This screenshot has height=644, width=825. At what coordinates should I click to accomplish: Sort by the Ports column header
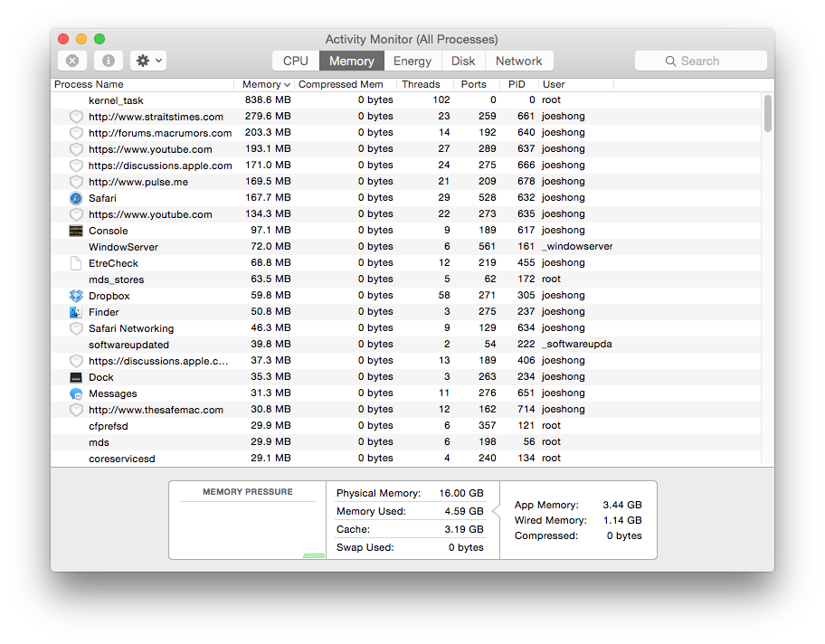click(x=473, y=84)
